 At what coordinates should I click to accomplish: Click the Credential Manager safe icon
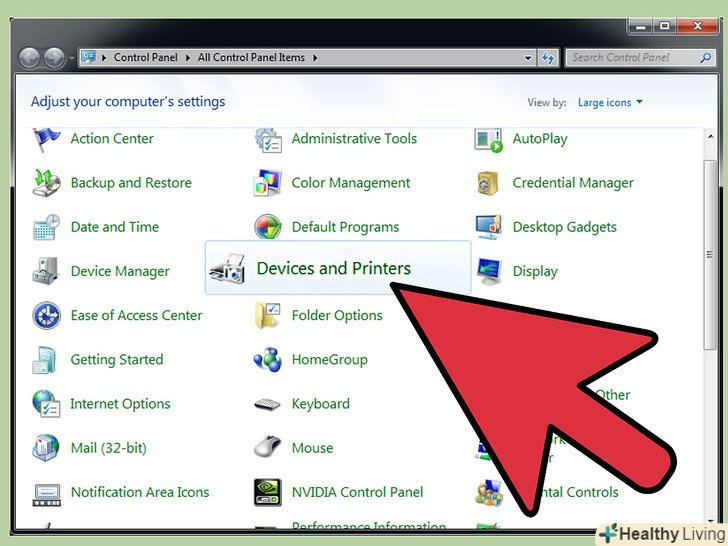[x=488, y=183]
